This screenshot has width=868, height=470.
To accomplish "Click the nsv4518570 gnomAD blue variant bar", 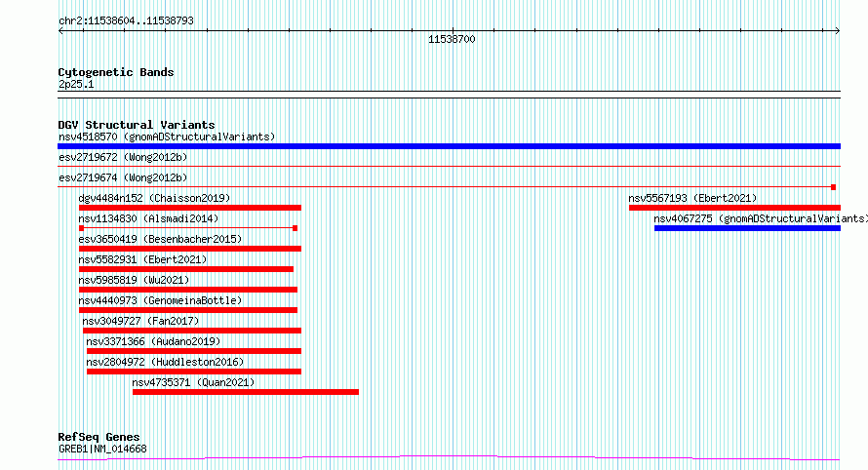I will pos(449,146).
